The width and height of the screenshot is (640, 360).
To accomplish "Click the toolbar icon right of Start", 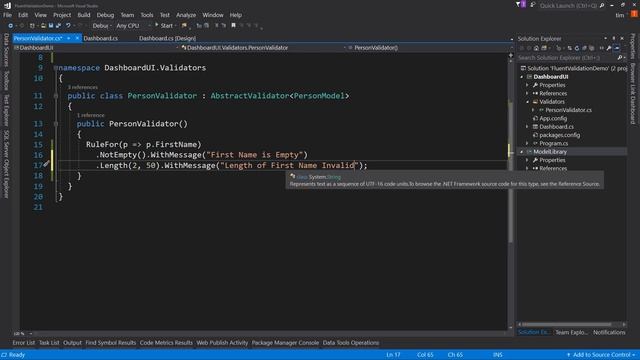I will coord(184,26).
